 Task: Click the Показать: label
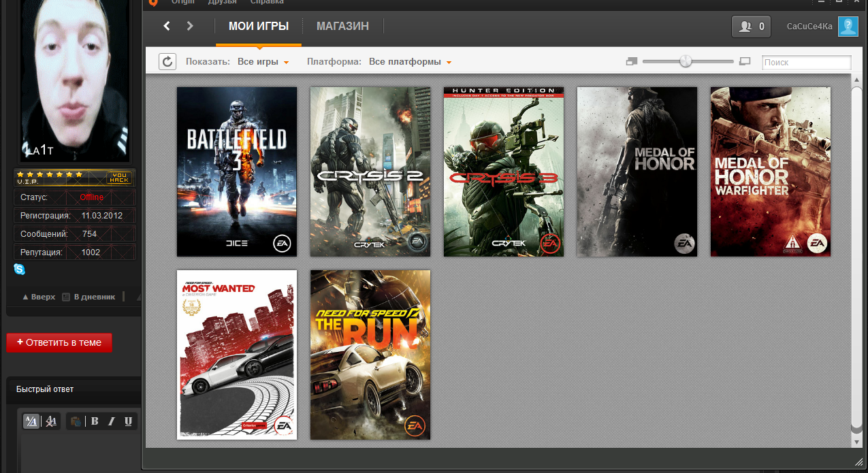pyautogui.click(x=208, y=62)
